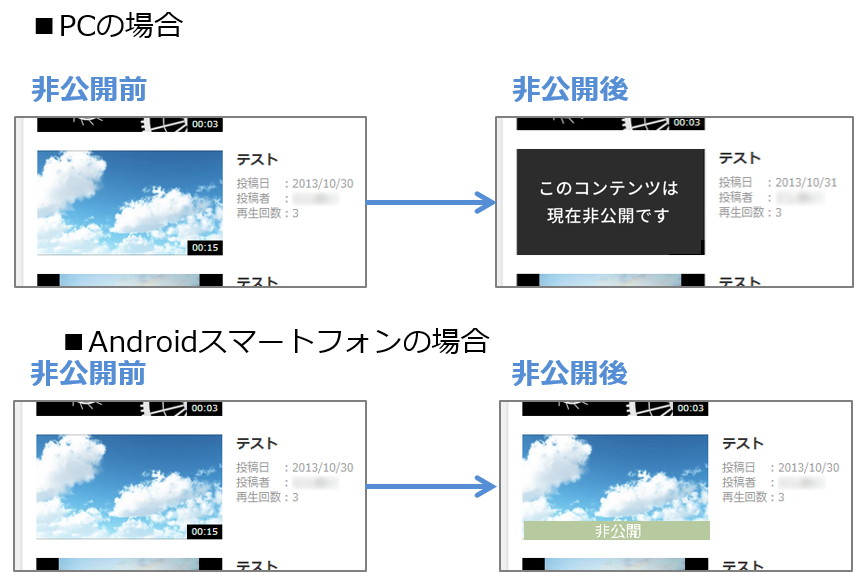This screenshot has height=572, width=854.
Task: Click the blue arrow in the Android section
Action: (431, 487)
